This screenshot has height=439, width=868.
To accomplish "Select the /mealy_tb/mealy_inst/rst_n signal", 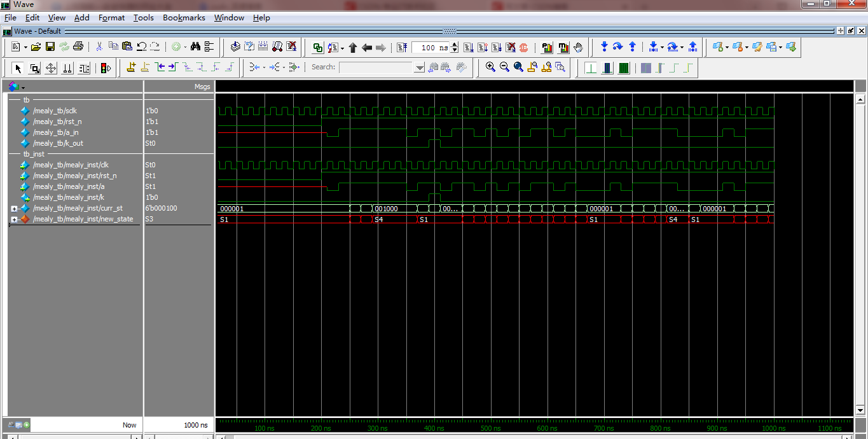I will [74, 176].
